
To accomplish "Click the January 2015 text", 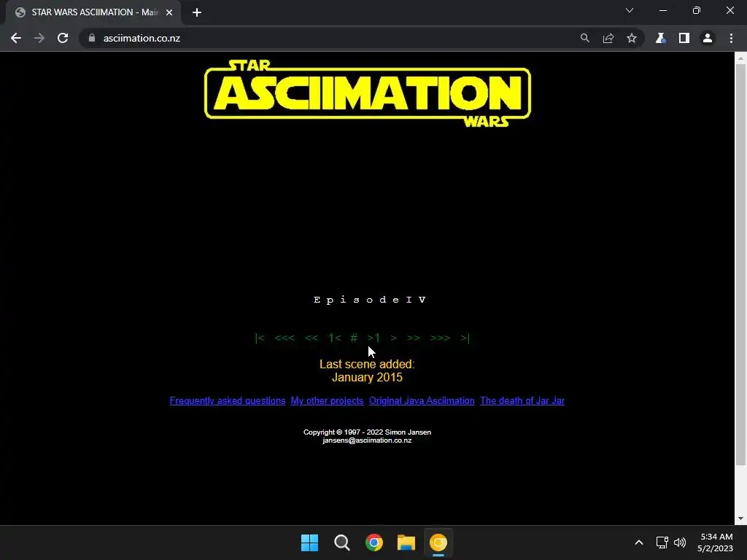I will (x=367, y=378).
